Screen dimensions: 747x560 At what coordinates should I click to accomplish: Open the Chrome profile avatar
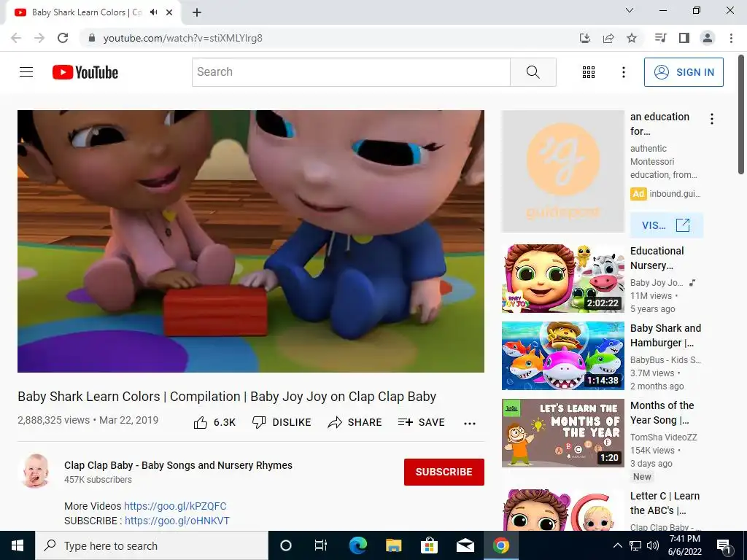coord(708,38)
